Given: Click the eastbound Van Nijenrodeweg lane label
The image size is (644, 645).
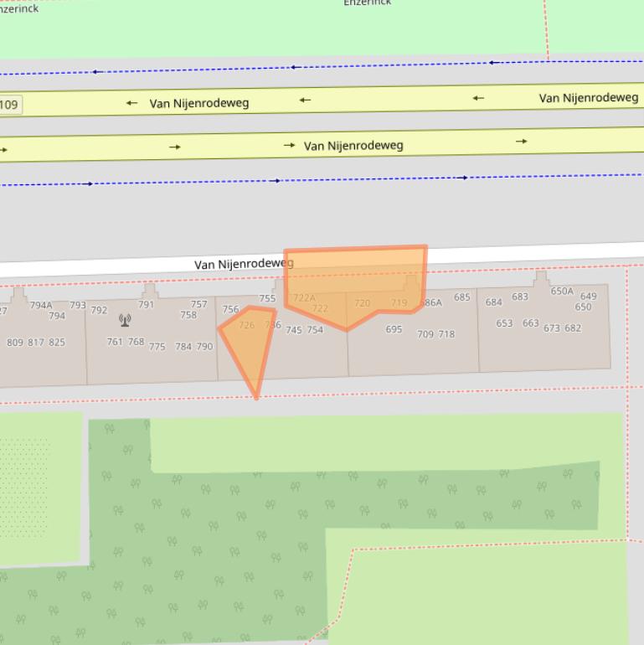Looking at the screenshot, I should tap(353, 146).
